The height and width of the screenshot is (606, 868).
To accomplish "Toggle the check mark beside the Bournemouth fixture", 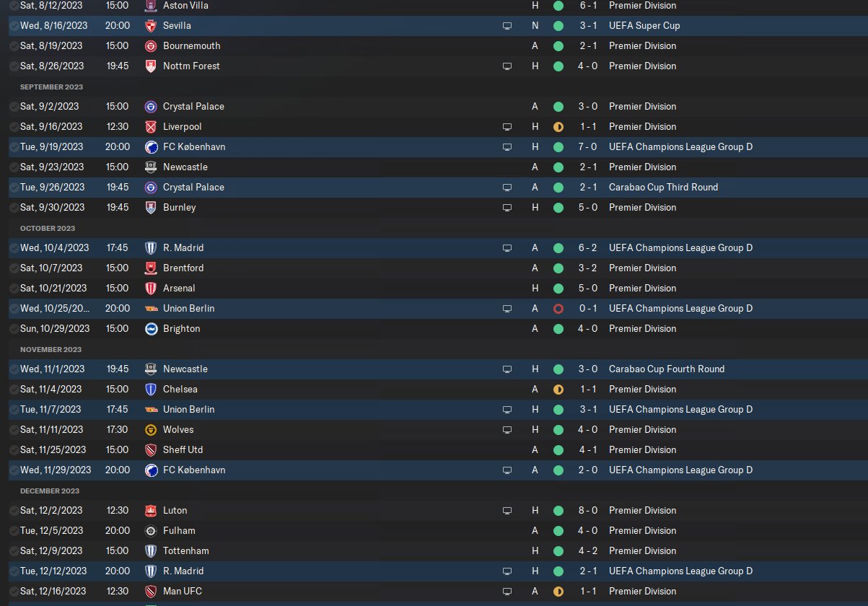I will point(14,45).
